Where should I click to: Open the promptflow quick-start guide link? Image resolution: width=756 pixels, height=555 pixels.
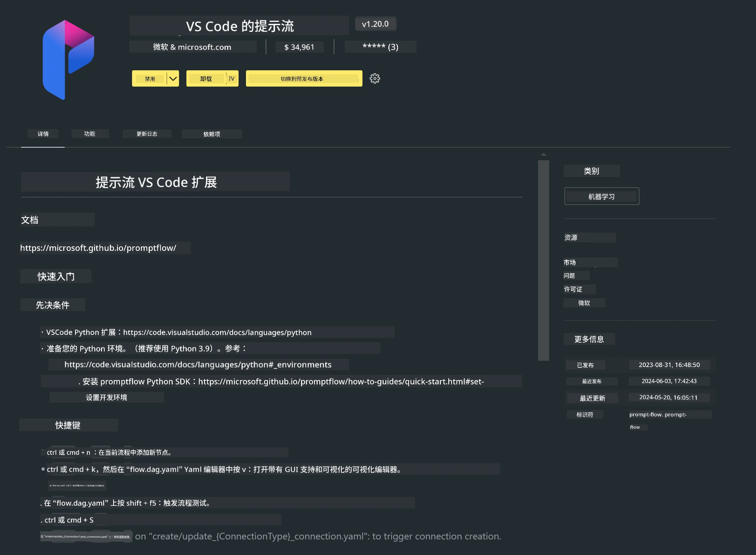click(341, 381)
